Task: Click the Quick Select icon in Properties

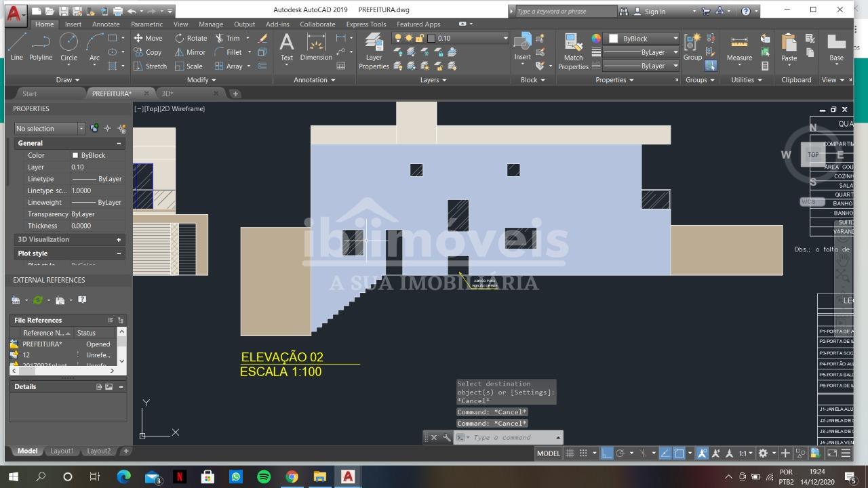Action: [122, 128]
